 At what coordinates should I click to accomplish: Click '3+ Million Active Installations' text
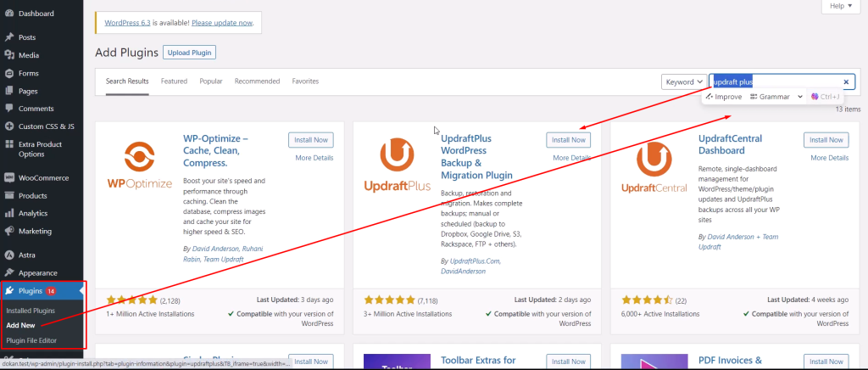coord(408,313)
